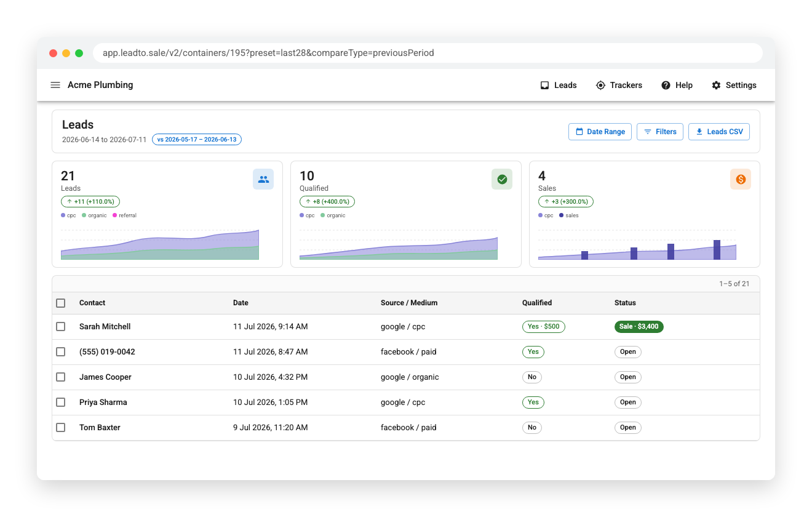
Task: Click the Date column header
Action: pyautogui.click(x=241, y=303)
